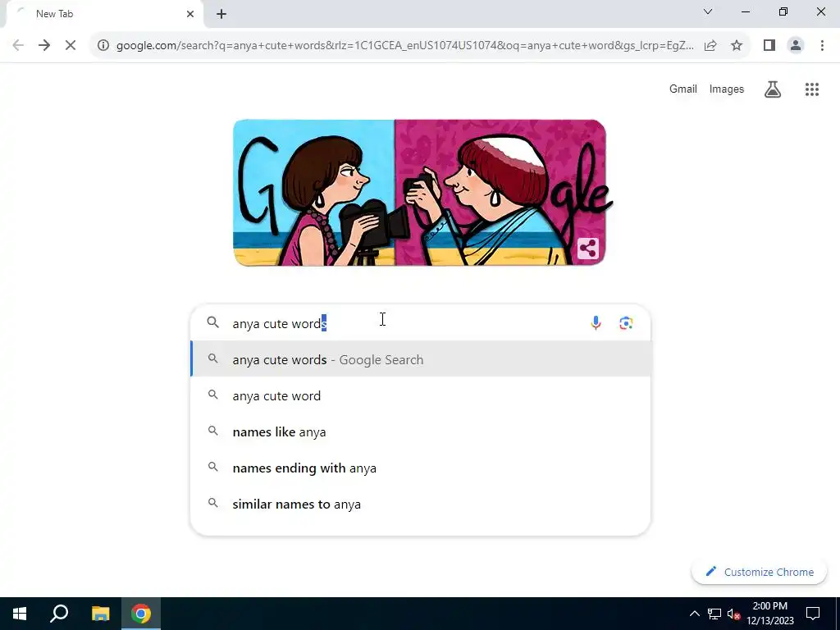
Task: Open Search Labs flask icon
Action: point(772,89)
